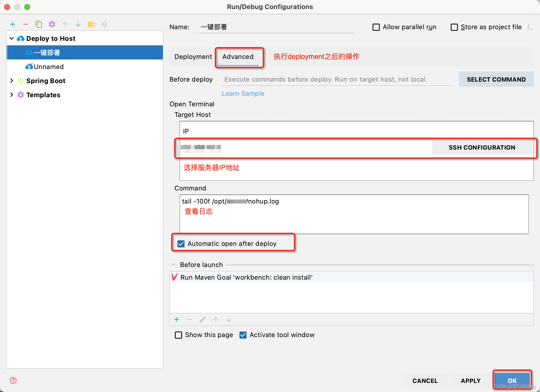Expand the Spring Boot tree node
Image resolution: width=540 pixels, height=392 pixels.
coord(12,81)
